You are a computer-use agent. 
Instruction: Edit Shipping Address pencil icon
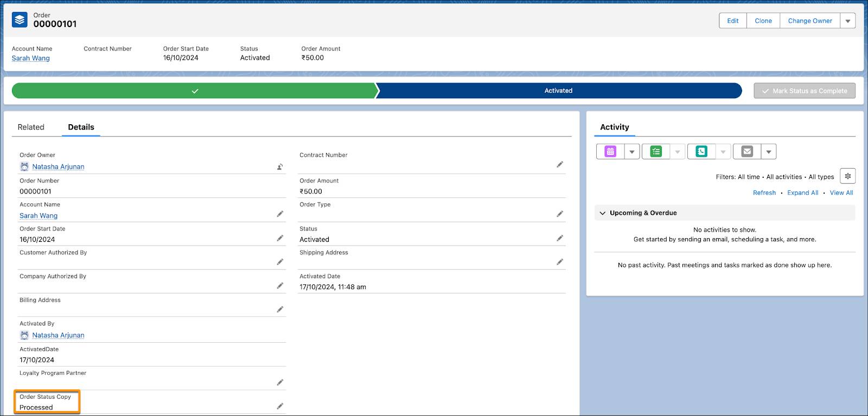560,262
